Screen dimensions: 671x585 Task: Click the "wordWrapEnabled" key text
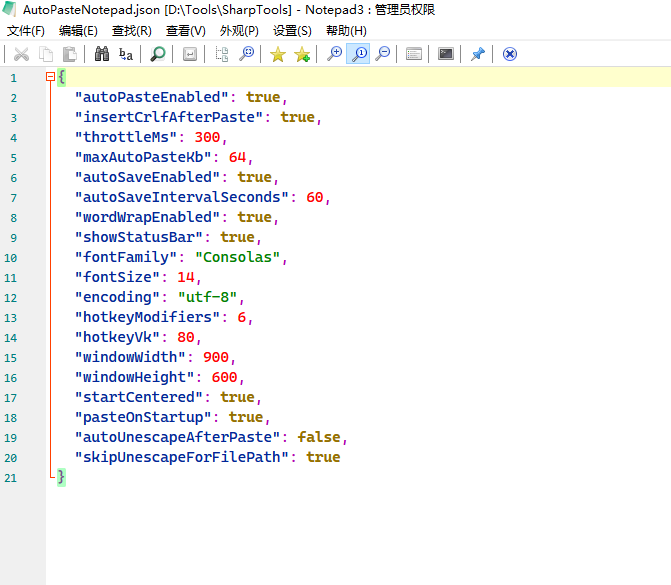pyautogui.click(x=147, y=217)
